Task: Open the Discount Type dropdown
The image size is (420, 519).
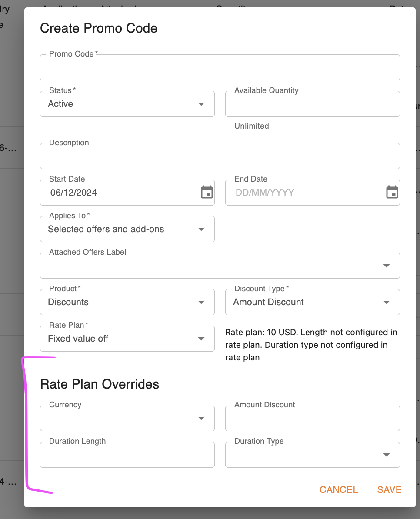Action: (x=313, y=302)
